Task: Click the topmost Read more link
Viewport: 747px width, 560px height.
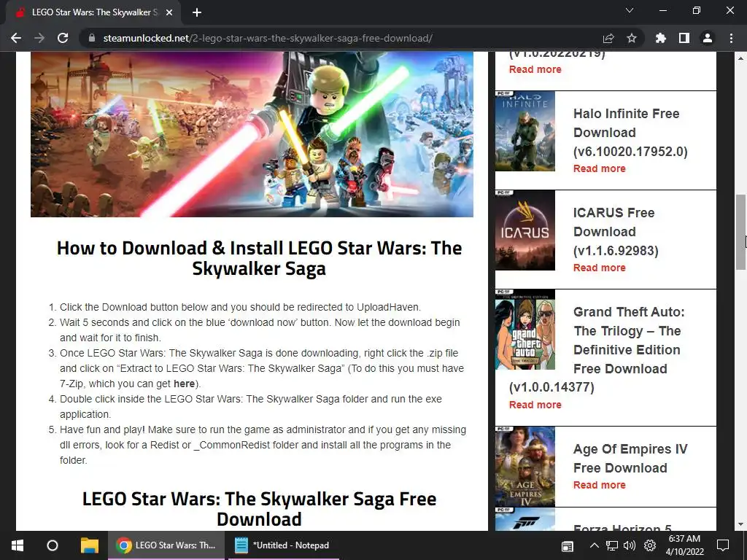Action: 535,69
